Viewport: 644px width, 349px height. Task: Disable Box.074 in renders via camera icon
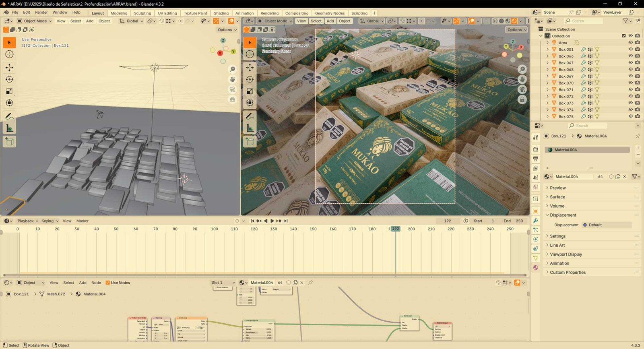(x=638, y=109)
